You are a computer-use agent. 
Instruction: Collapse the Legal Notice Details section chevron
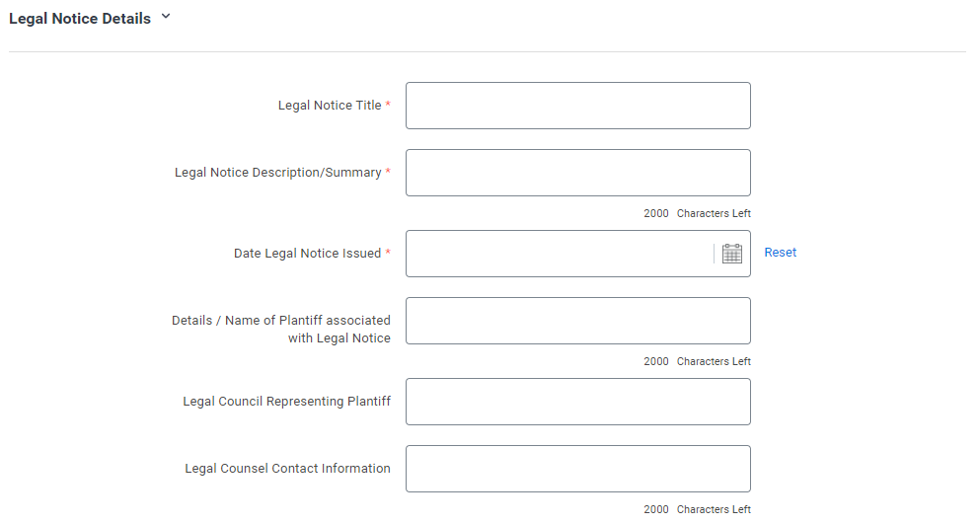[166, 17]
